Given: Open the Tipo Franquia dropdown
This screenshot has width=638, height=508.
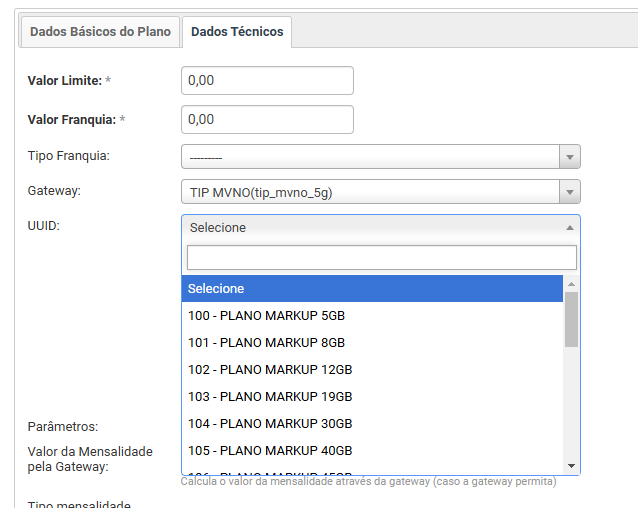Looking at the screenshot, I should click(x=370, y=157).
